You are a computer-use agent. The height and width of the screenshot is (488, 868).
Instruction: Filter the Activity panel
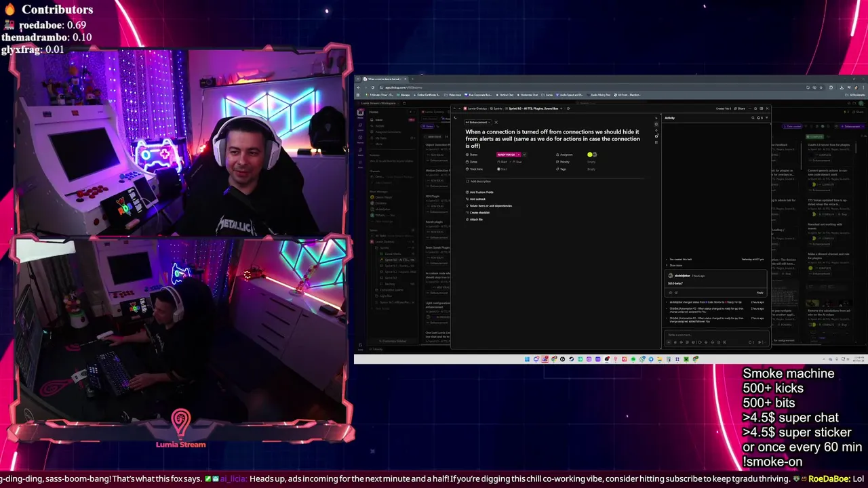point(767,118)
